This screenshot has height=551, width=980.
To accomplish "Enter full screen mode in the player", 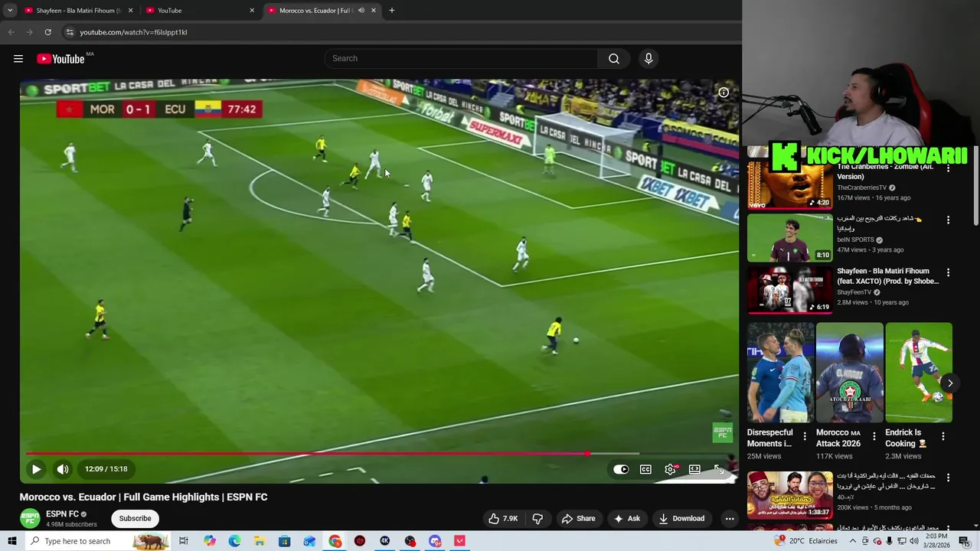I will tap(719, 469).
